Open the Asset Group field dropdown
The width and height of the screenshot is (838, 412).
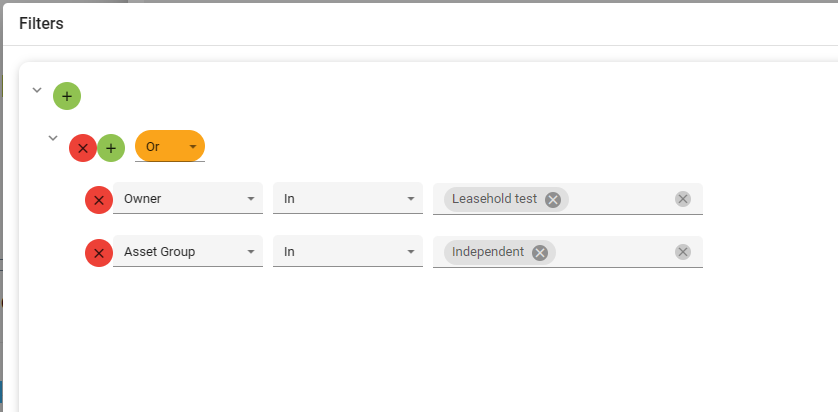coord(188,252)
